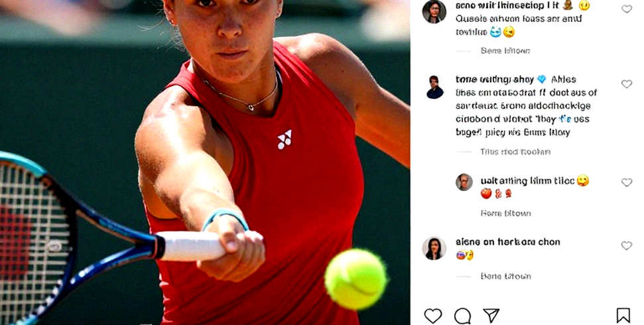Share post via paper plane icon
The width and height of the screenshot is (644, 325).
491,316
